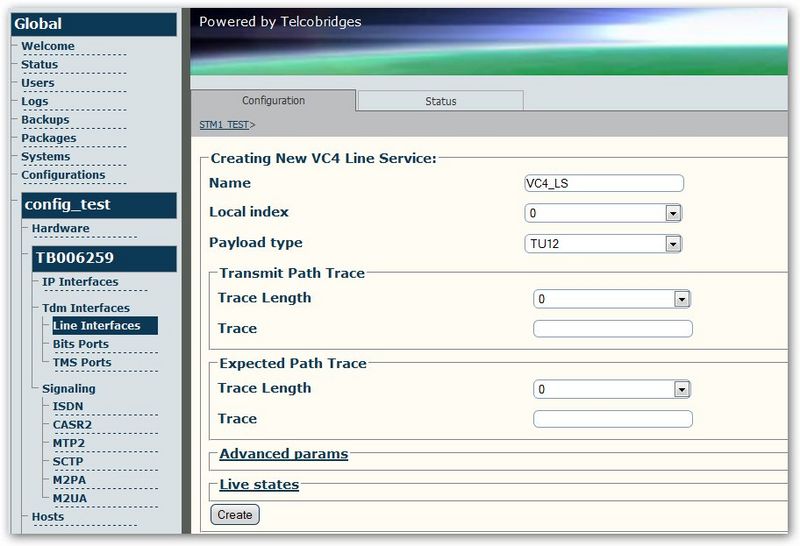Click the Expected Path Trace input field

click(613, 419)
